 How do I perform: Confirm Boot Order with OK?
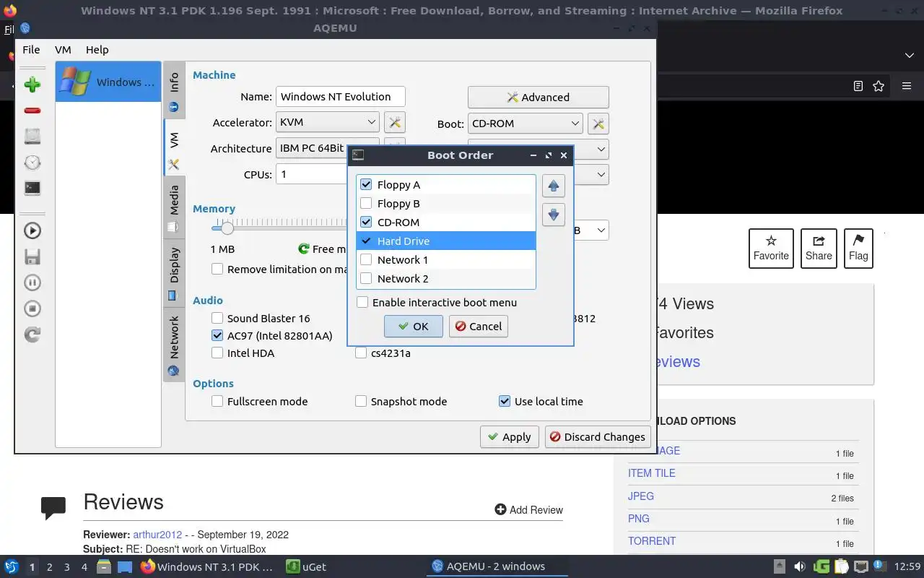coord(413,326)
